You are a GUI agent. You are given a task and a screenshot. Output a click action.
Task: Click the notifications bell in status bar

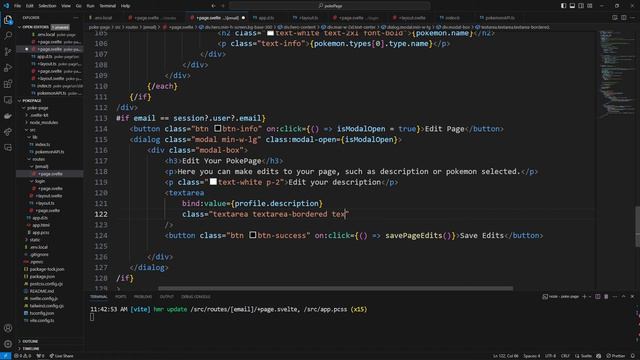tap(633, 356)
